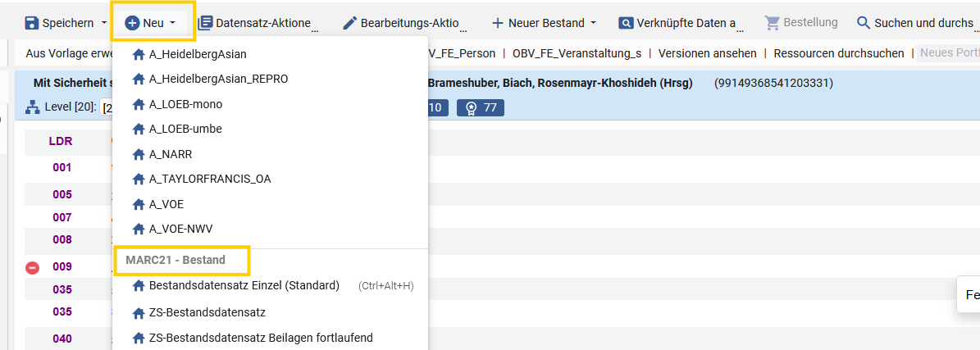Open Datensatz-Aktionen via its list icon
This screenshot has height=350, width=980.
click(x=205, y=23)
